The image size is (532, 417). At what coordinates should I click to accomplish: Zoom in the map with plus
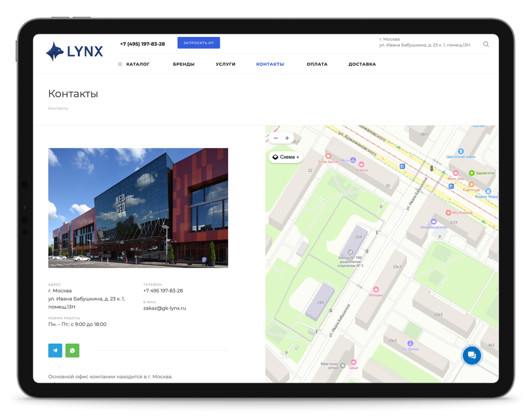(x=287, y=138)
